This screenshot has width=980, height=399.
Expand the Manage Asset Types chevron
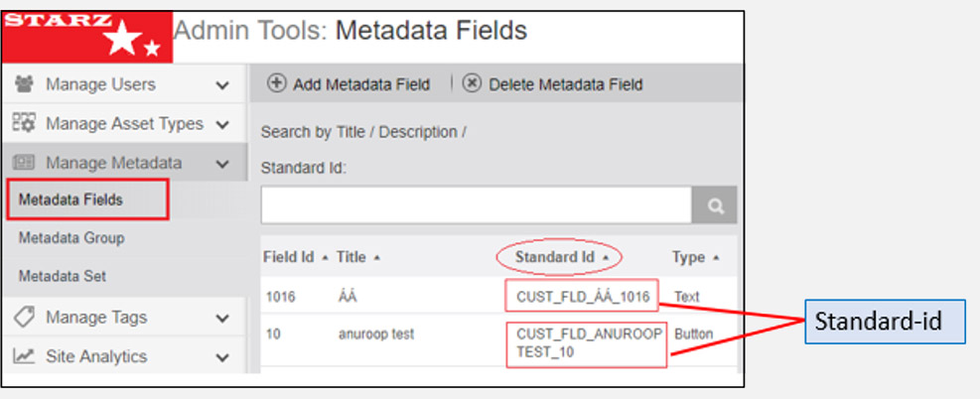(222, 125)
